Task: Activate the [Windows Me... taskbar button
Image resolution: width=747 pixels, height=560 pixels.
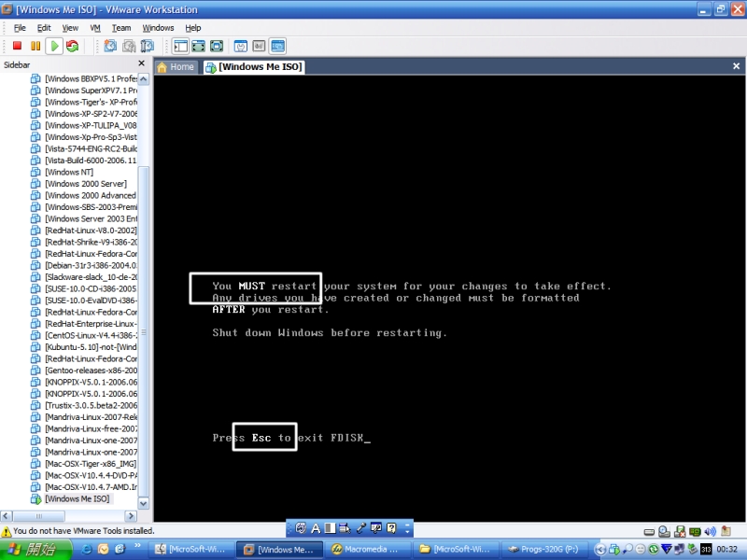Action: point(279,549)
